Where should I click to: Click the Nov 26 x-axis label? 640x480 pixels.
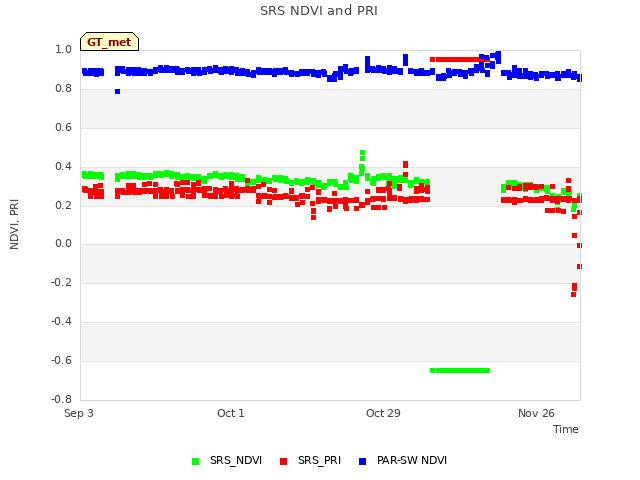536,413
